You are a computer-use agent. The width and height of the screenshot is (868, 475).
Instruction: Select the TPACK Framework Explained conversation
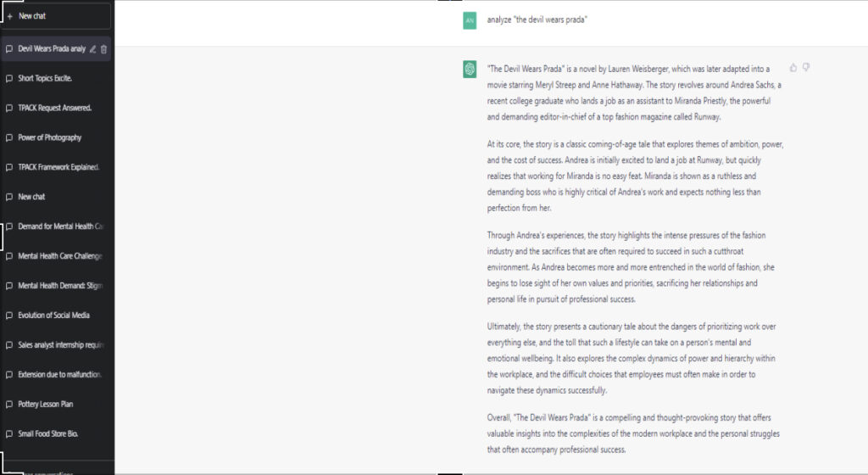pyautogui.click(x=56, y=167)
